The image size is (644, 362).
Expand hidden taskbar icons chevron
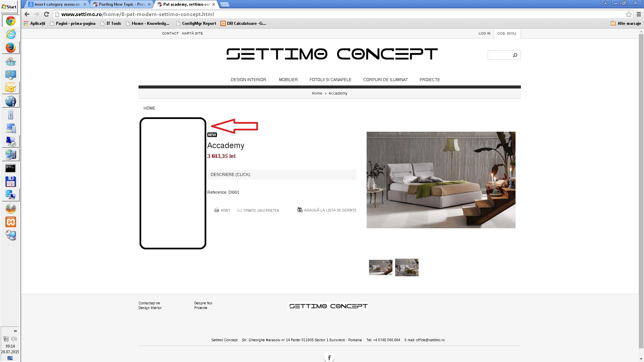pos(15,331)
